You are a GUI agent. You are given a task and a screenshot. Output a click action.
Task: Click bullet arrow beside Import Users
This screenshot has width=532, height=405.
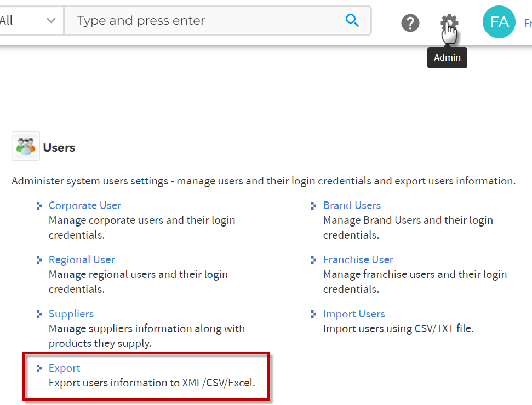(x=313, y=314)
